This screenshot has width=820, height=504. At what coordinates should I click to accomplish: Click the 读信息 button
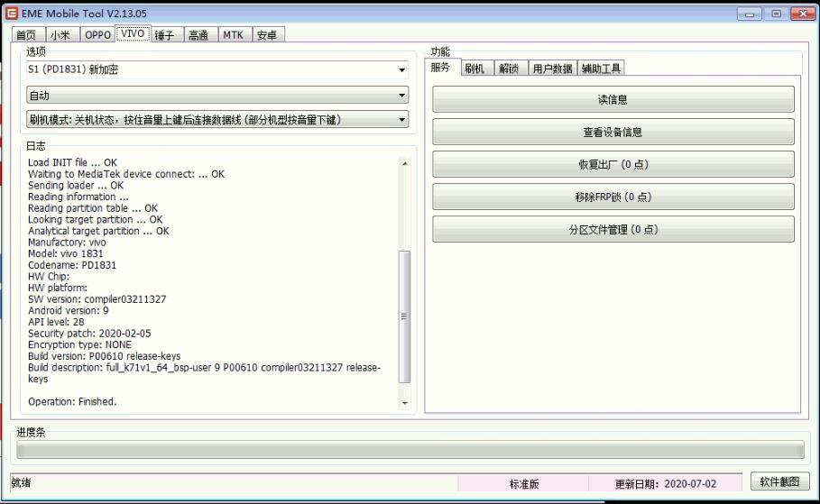[613, 99]
